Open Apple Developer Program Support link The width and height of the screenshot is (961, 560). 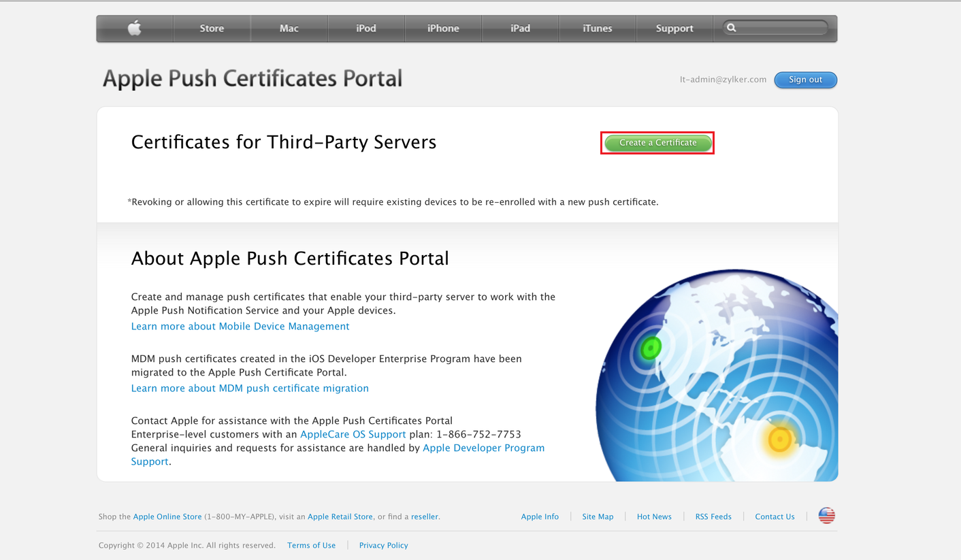click(483, 448)
